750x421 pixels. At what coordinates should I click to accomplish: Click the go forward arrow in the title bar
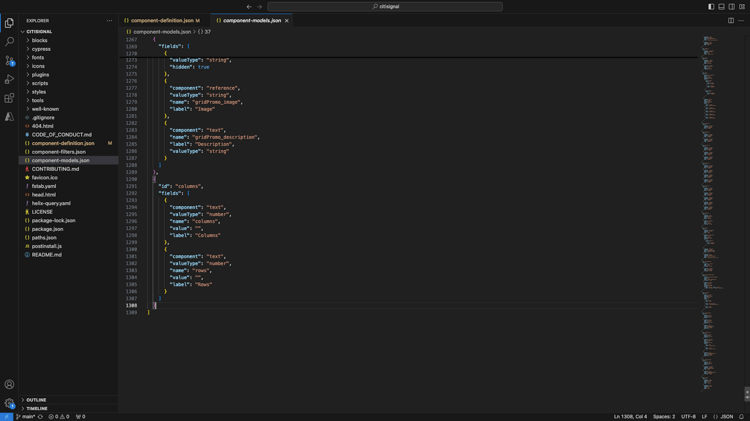click(x=259, y=7)
